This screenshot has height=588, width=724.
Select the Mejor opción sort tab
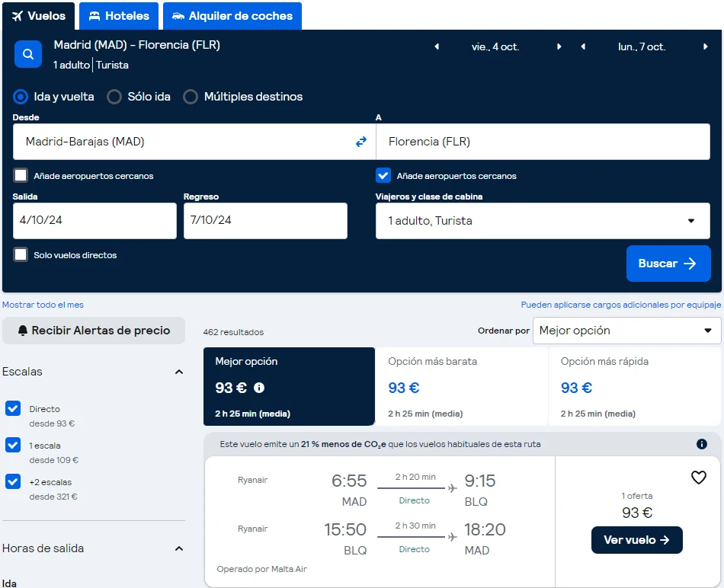click(x=289, y=386)
